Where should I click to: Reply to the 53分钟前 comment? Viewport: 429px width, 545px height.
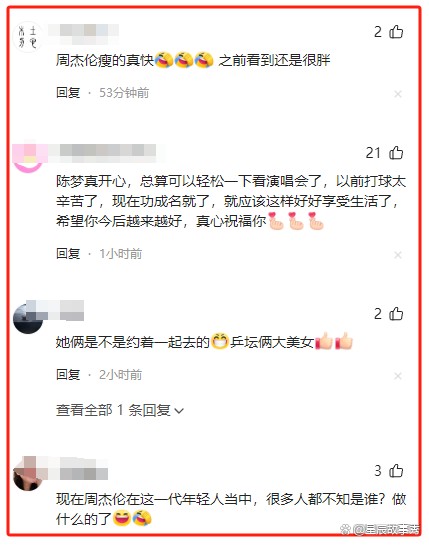[68, 93]
